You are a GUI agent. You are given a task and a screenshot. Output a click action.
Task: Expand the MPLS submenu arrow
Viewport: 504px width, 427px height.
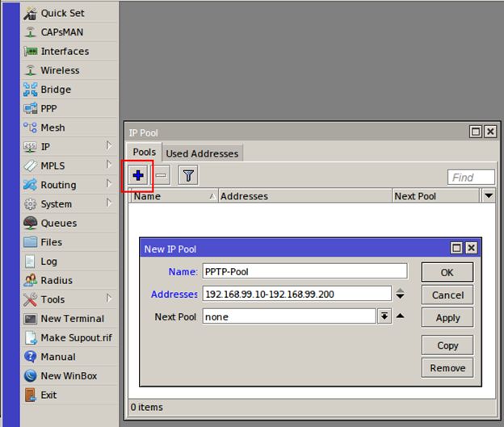click(x=109, y=165)
